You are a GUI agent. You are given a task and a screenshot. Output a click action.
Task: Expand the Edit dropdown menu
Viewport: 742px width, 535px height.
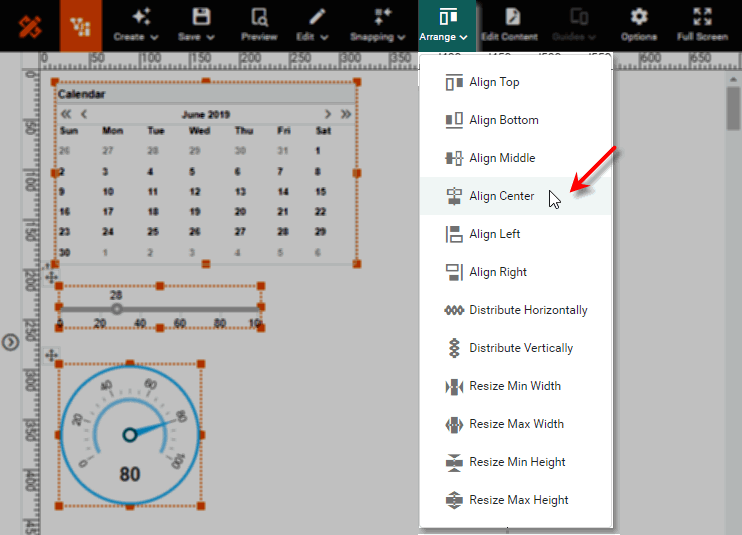(319, 24)
